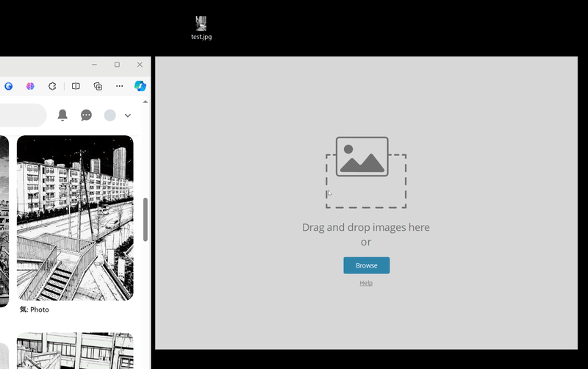Minimize the browser window
The height and width of the screenshot is (369, 588).
95,65
